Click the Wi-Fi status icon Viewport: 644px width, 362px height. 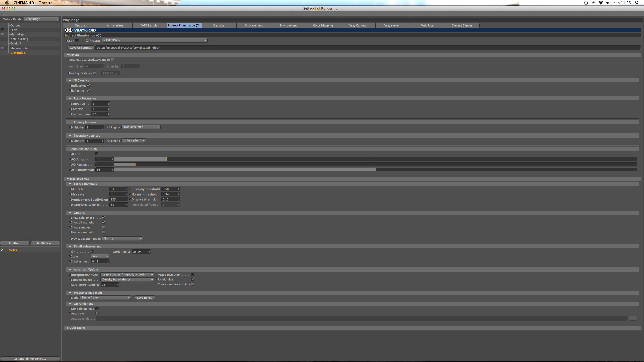[601, 3]
